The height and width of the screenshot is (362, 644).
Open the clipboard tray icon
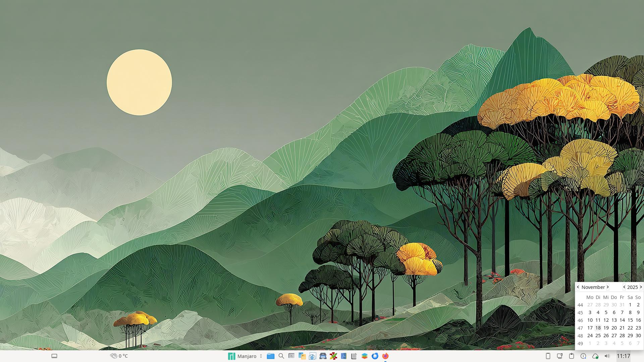(x=572, y=356)
